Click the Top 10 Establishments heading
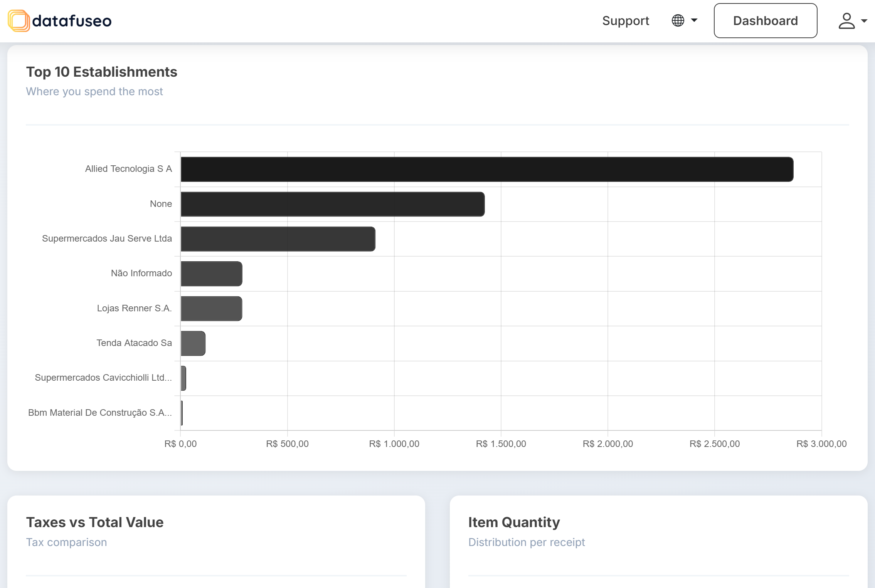The width and height of the screenshot is (875, 588). [101, 72]
